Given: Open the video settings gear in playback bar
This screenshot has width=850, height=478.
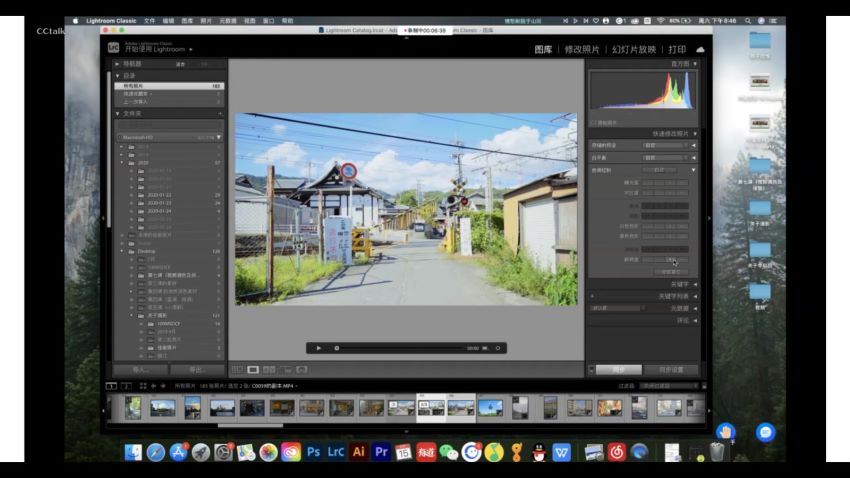Looking at the screenshot, I should coord(498,348).
